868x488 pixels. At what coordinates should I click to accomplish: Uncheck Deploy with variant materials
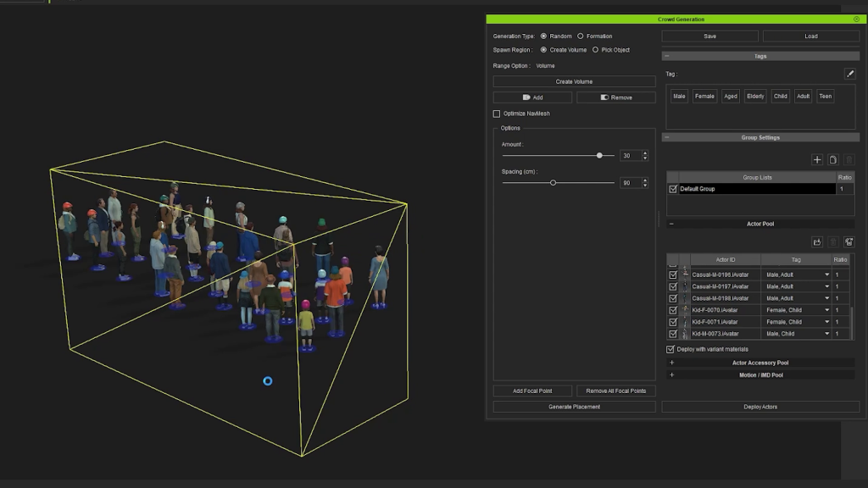point(670,349)
